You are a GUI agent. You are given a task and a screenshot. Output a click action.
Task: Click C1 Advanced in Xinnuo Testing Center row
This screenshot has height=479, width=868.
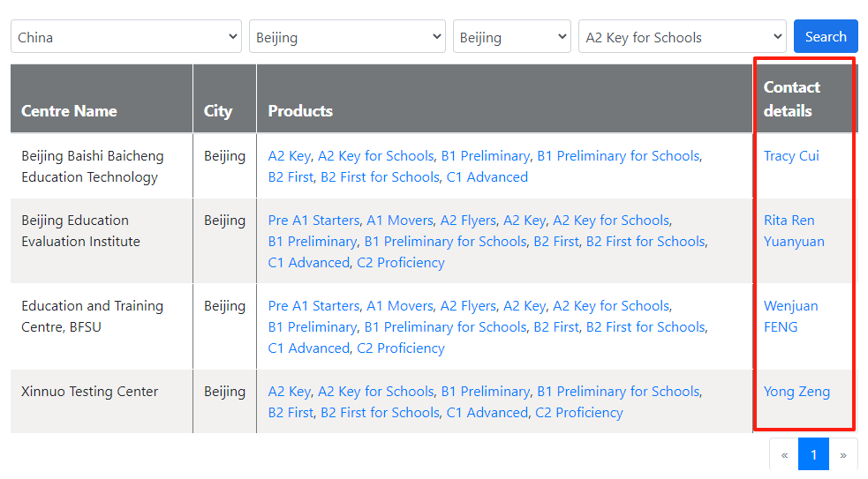487,413
